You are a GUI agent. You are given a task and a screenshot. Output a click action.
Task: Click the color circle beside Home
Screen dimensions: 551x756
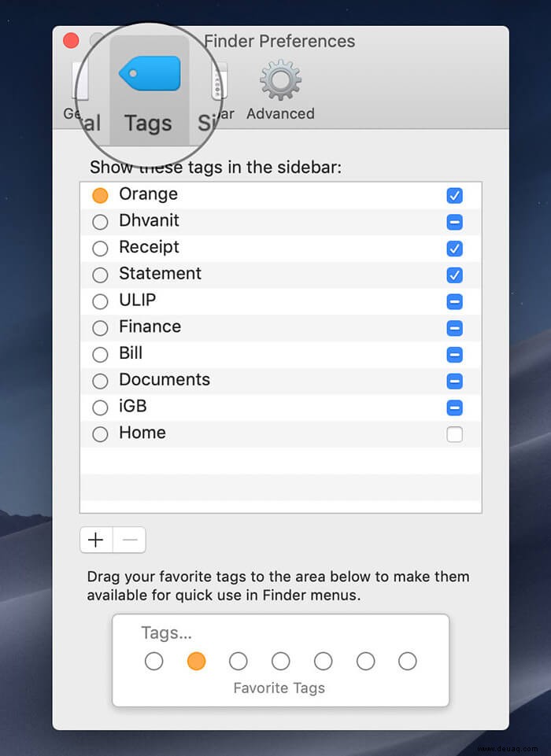[100, 434]
